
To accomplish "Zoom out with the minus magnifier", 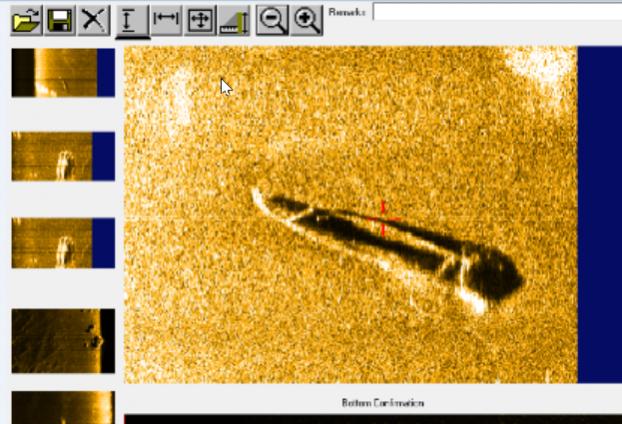I will click(271, 20).
